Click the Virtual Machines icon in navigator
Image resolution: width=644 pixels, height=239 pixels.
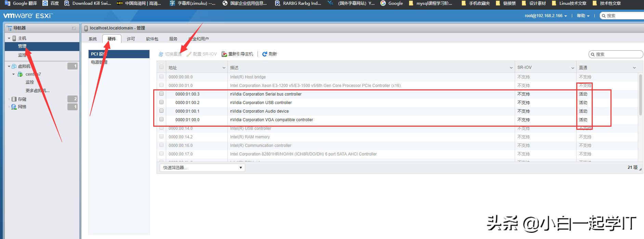tap(14, 66)
